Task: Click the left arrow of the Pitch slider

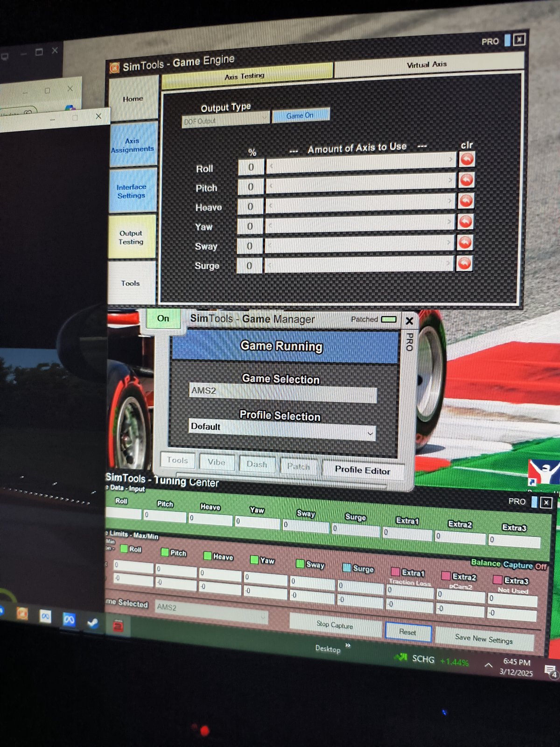Action: click(x=271, y=186)
